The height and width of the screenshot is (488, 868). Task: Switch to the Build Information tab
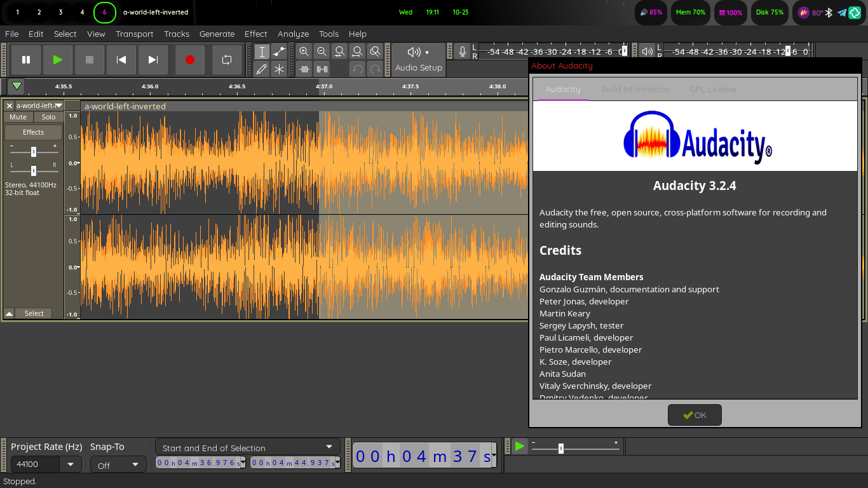pyautogui.click(x=635, y=90)
